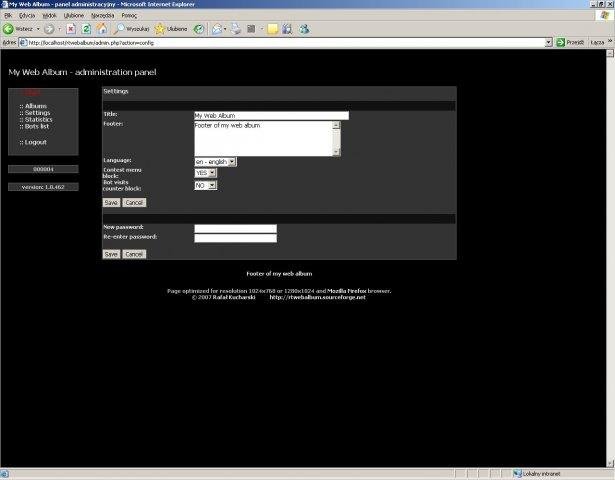Open the Widok menu
Image resolution: width=615 pixels, height=480 pixels.
pyautogui.click(x=49, y=15)
